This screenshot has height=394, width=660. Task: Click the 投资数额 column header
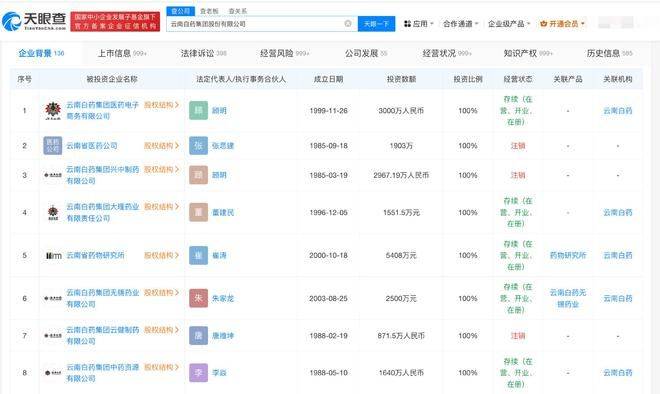(401, 79)
